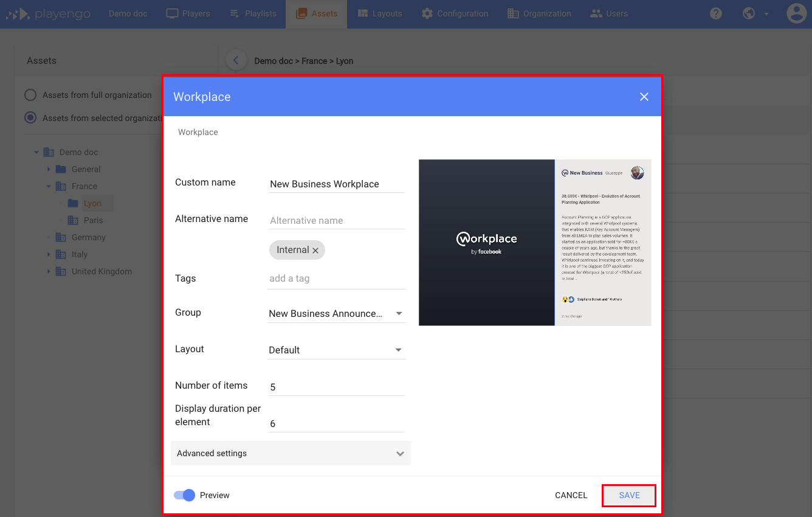The image size is (812, 517).
Task: Click the Lyon folder icon
Action: (73, 203)
